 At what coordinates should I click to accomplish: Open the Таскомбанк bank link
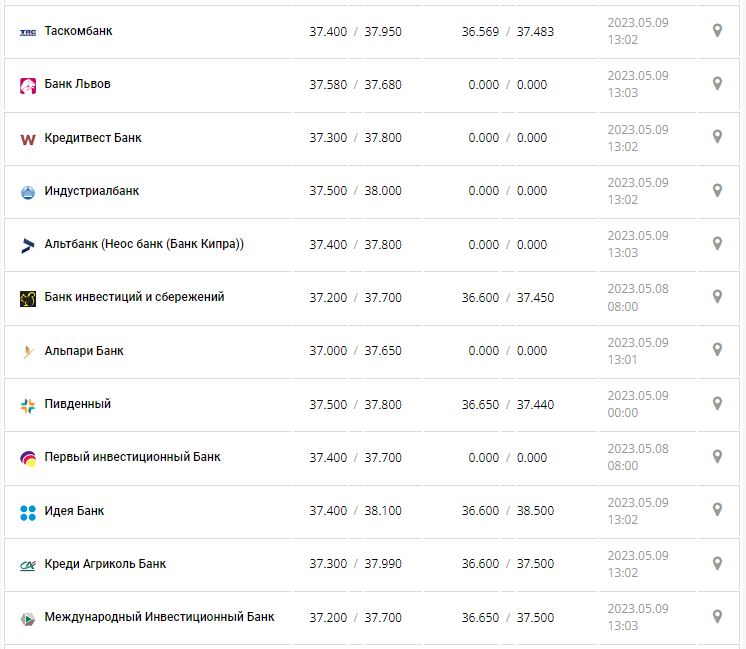tap(78, 31)
